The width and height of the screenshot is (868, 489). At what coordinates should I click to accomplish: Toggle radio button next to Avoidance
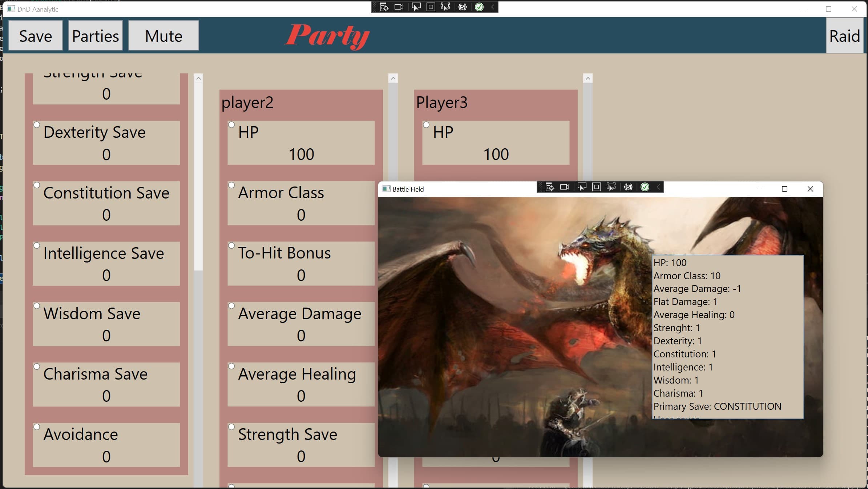click(x=37, y=427)
